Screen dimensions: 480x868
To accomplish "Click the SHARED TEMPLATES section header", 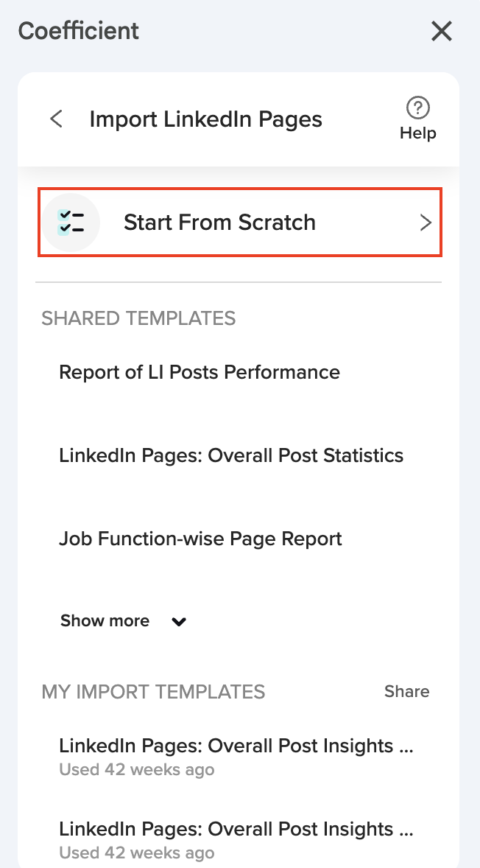I will (x=138, y=318).
